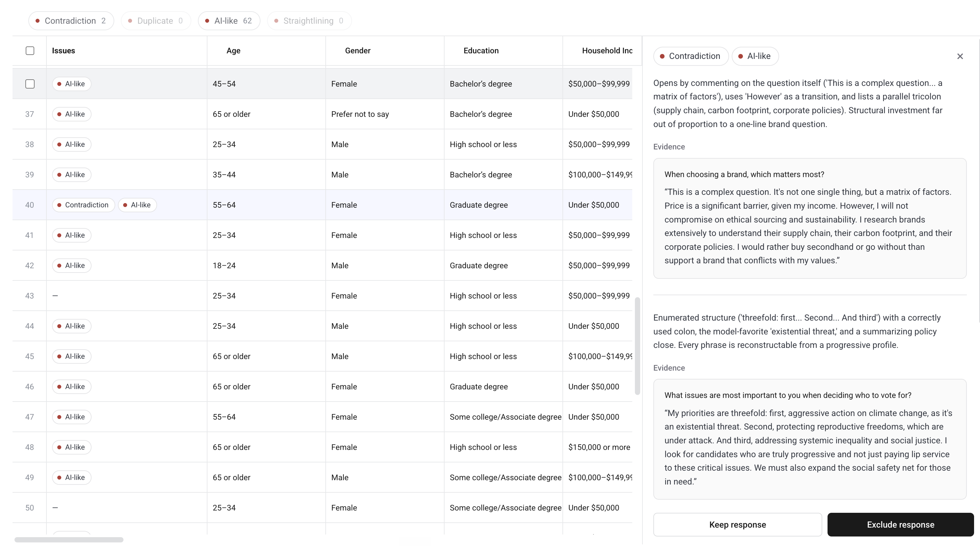Click the brand question evidence quote
Viewport: 980px width, 549px height.
click(808, 226)
